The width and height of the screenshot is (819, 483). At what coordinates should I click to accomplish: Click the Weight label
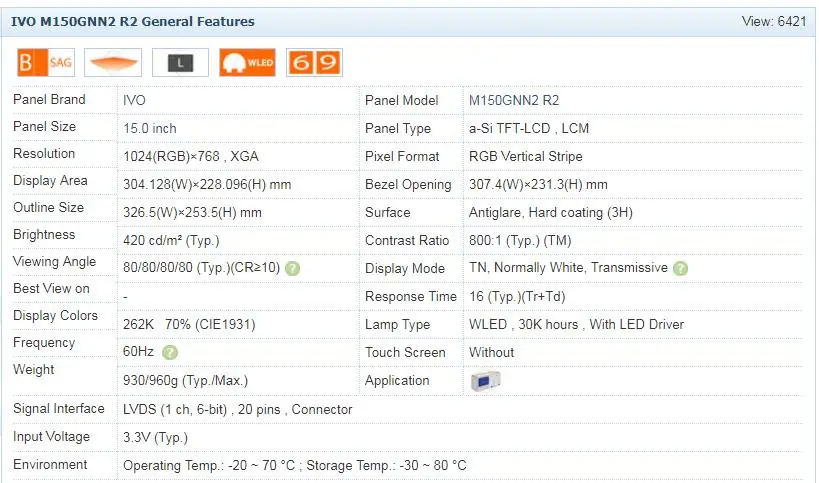[33, 370]
